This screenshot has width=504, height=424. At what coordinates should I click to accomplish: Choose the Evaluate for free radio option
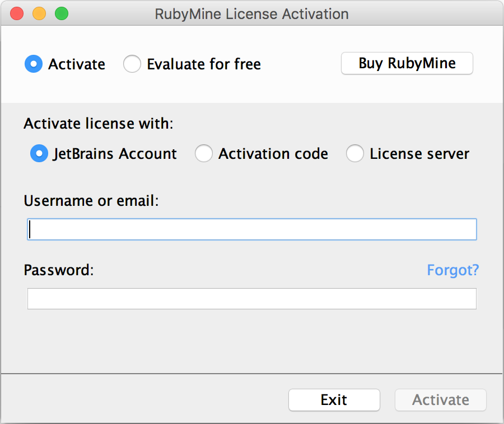132,64
